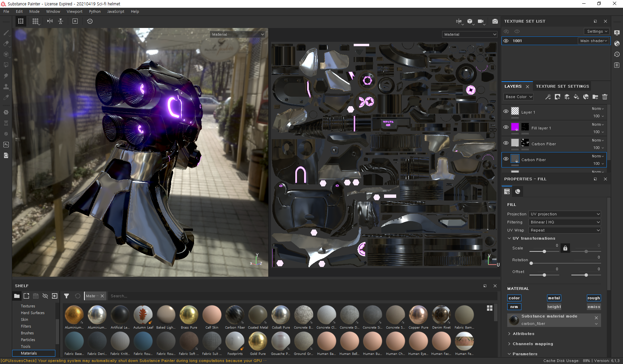Screen dimensions: 623x364
Task: Open the 2D view Material dropdown
Action: click(x=469, y=34)
